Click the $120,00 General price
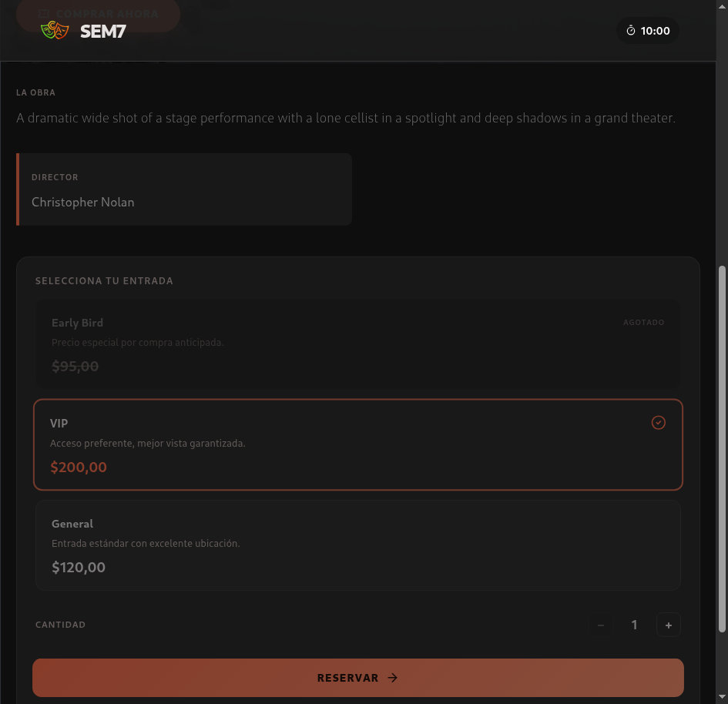Viewport: 728px width, 704px height. tap(79, 568)
